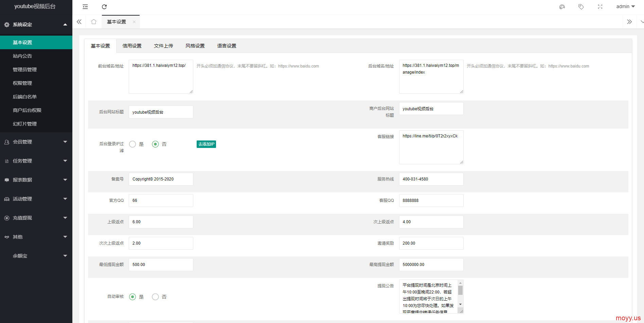Click the 其他 link icon
This screenshot has width=644, height=323.
tap(7, 237)
